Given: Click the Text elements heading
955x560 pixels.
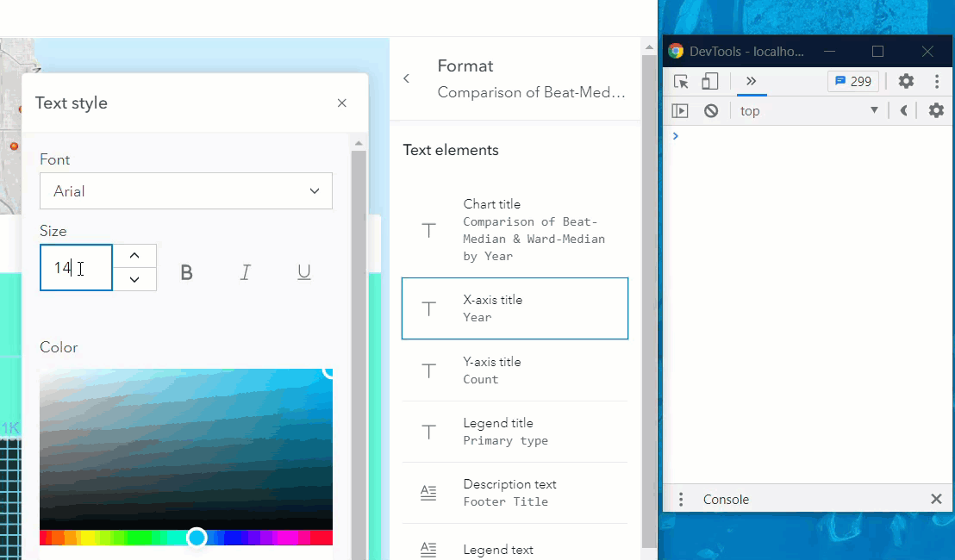Looking at the screenshot, I should click(451, 150).
